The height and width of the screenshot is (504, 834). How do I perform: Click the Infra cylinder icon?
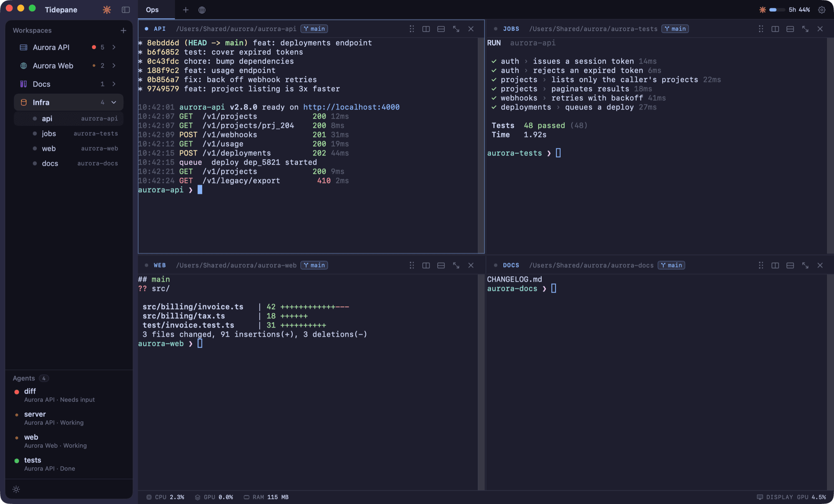[x=23, y=102]
